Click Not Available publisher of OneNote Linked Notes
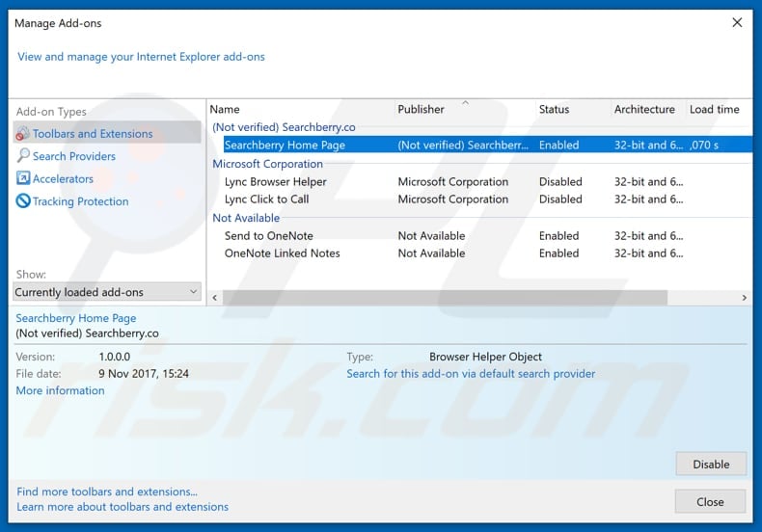Viewport: 762px width, 532px height. 431,253
